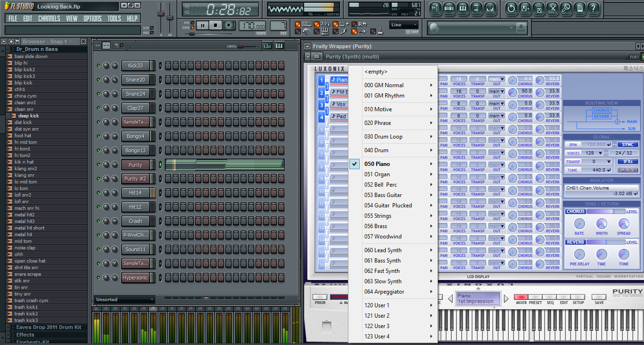Open the Unsorted channel filter dropdown
This screenshot has width=644, height=345.
click(124, 300)
